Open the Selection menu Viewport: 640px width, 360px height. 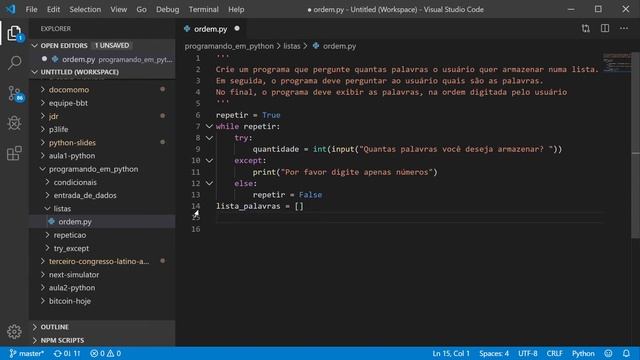[85, 9]
